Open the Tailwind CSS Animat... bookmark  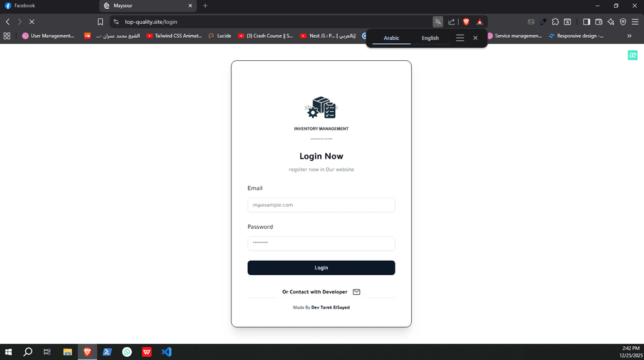click(x=175, y=36)
